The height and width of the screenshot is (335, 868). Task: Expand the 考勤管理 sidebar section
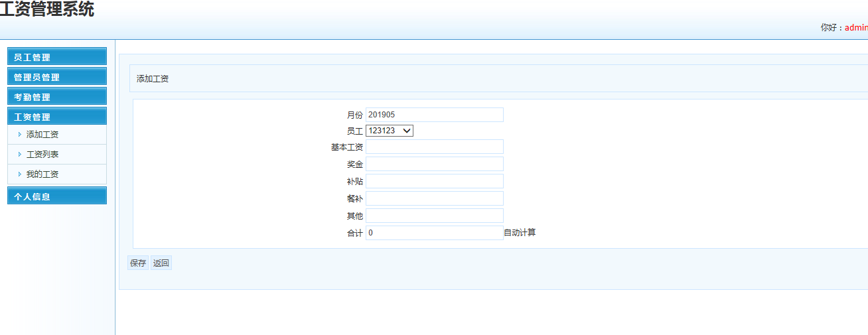pyautogui.click(x=57, y=97)
